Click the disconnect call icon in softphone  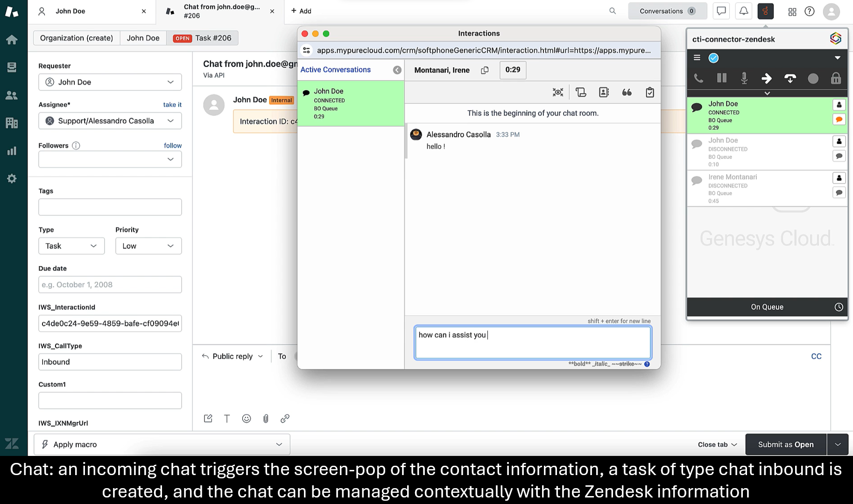[790, 78]
